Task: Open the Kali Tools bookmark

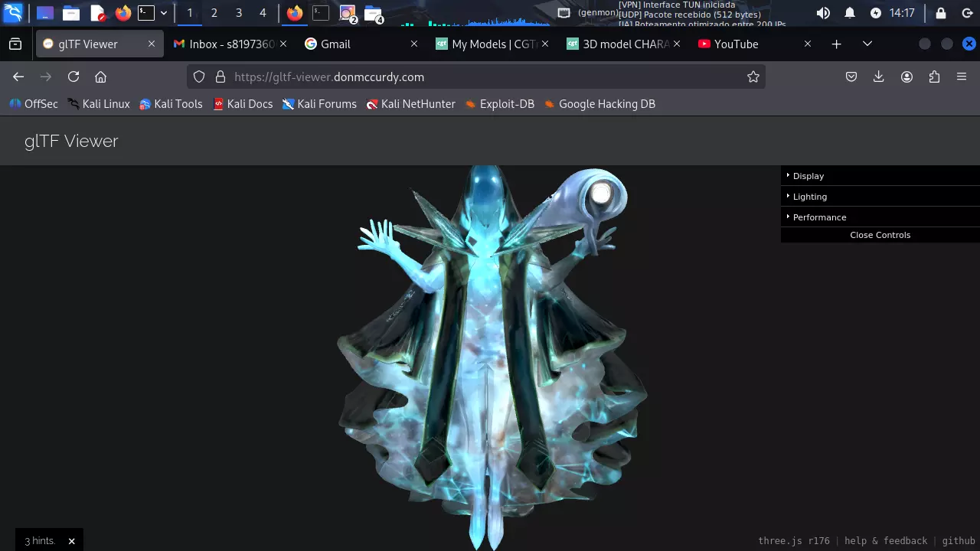Action: (171, 104)
